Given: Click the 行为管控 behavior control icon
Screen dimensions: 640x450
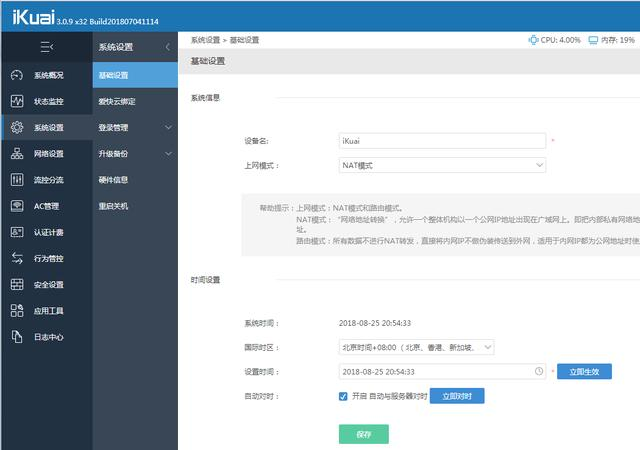Looking at the screenshot, I should click(x=16, y=258).
